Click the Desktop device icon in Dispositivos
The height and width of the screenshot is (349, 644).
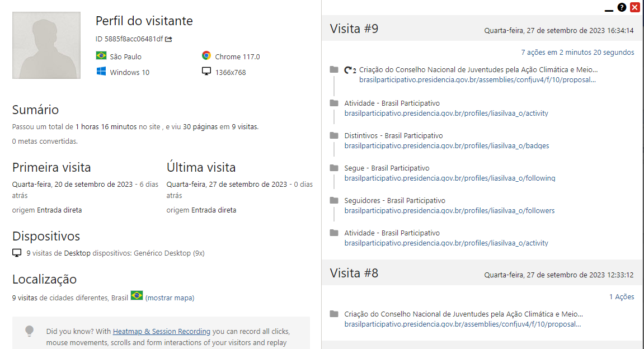pyautogui.click(x=16, y=252)
